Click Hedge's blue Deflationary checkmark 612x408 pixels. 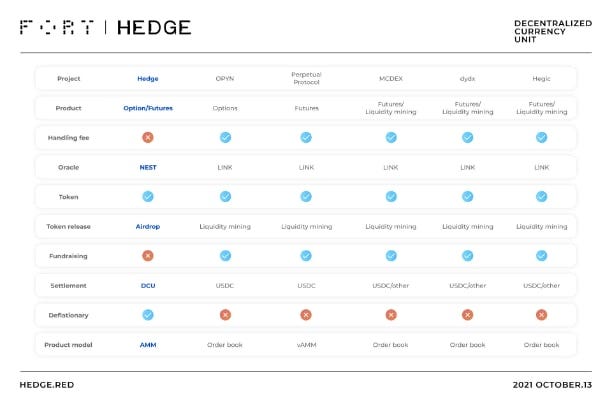(x=148, y=315)
